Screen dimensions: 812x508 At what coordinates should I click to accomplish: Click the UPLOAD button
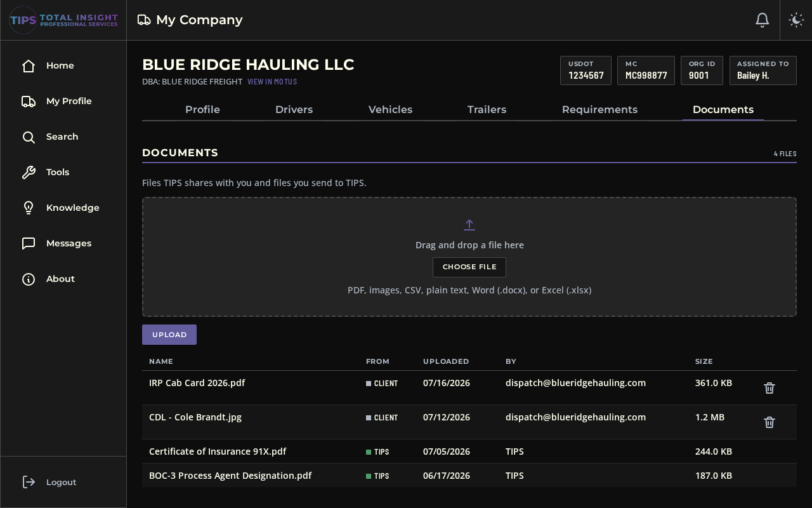coord(169,335)
